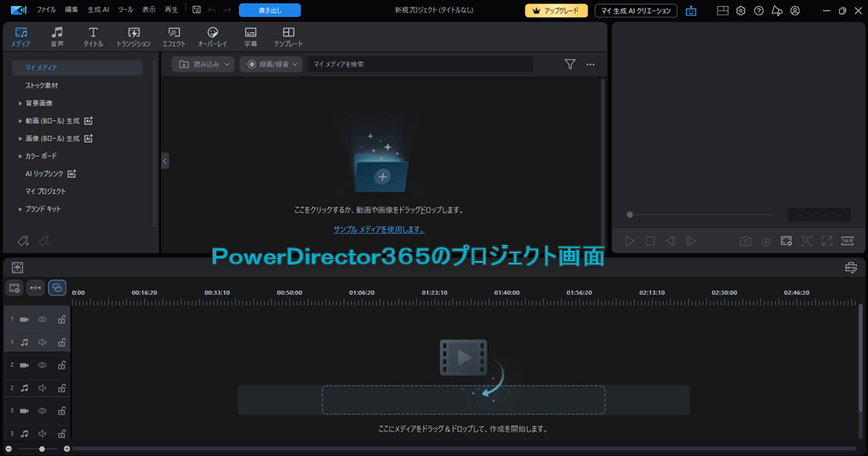Open the ツール menu

coord(125,10)
